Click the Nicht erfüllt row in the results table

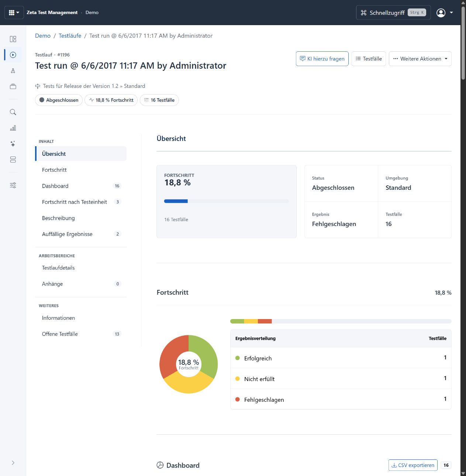coord(341,379)
